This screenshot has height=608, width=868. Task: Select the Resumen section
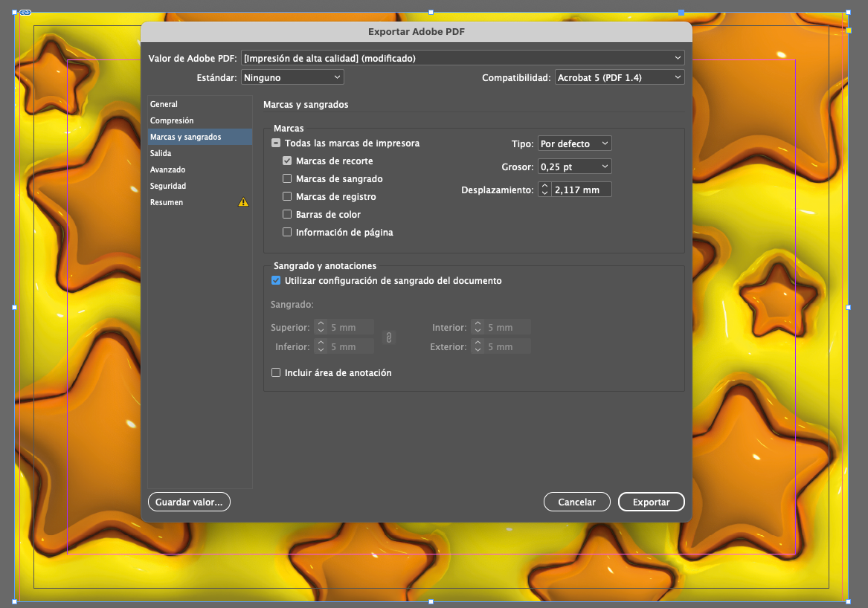[x=200, y=202]
